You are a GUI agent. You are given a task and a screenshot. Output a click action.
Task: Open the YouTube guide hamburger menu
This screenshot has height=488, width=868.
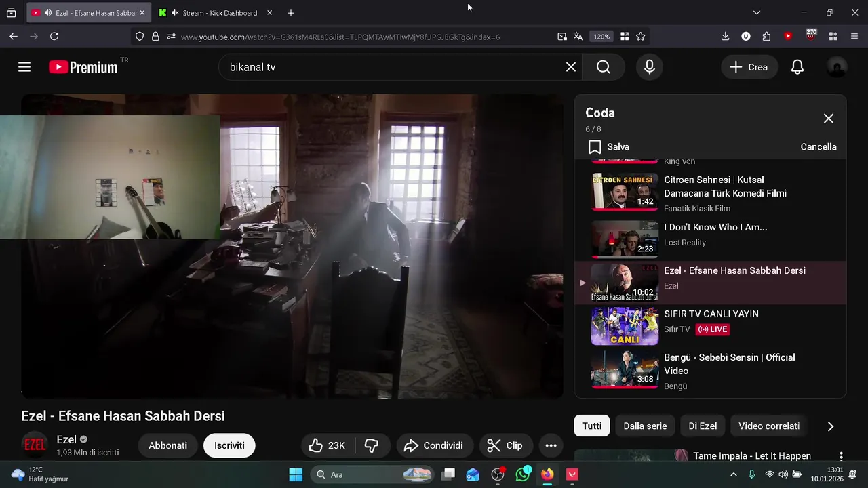(24, 67)
